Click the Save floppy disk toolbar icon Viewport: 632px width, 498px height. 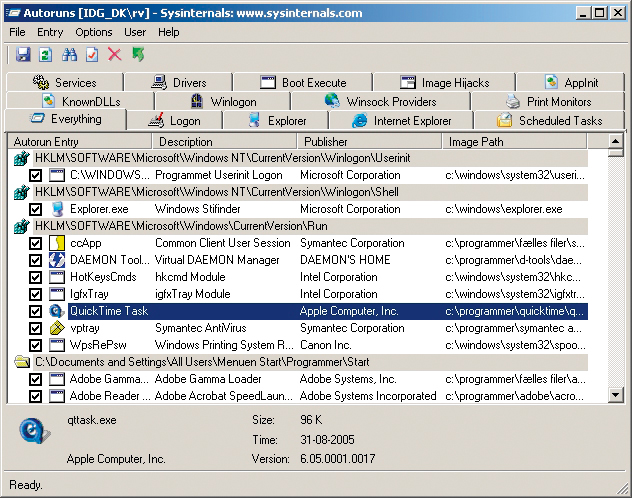tap(23, 54)
